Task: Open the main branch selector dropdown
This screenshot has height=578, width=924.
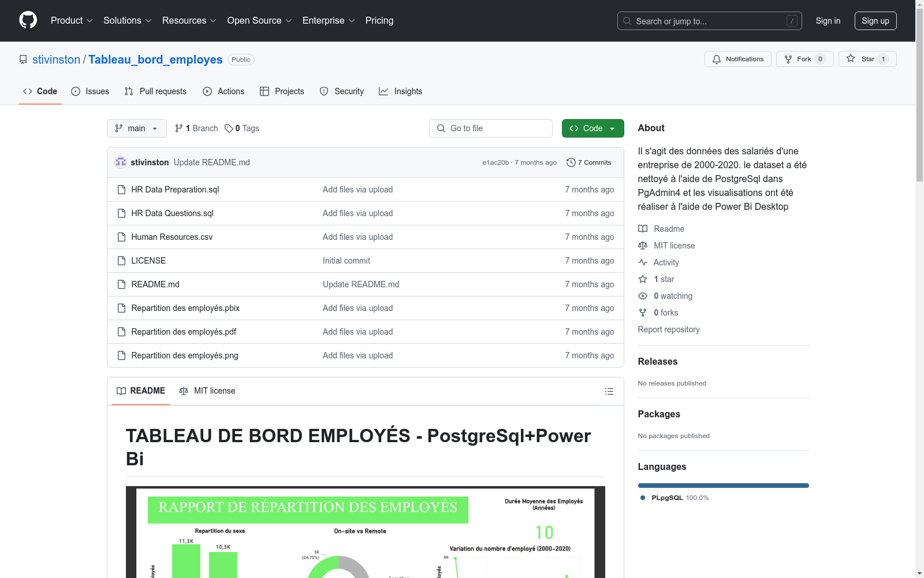Action: [x=137, y=128]
